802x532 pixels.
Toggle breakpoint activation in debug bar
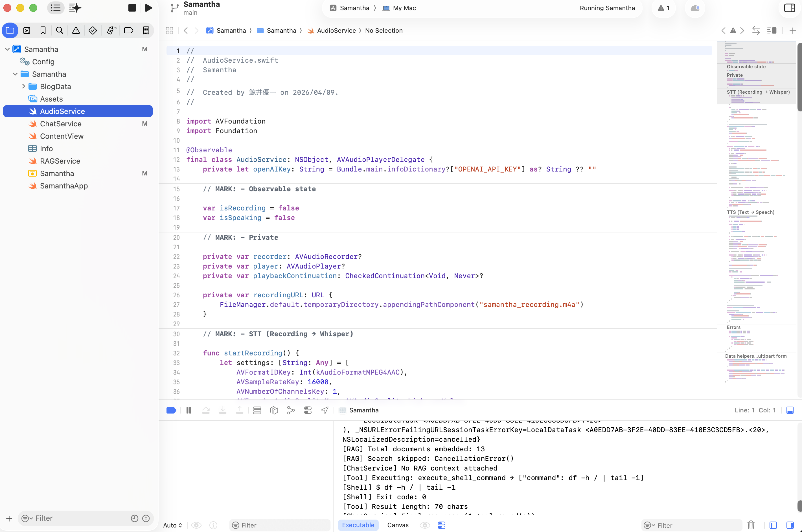tap(171, 410)
